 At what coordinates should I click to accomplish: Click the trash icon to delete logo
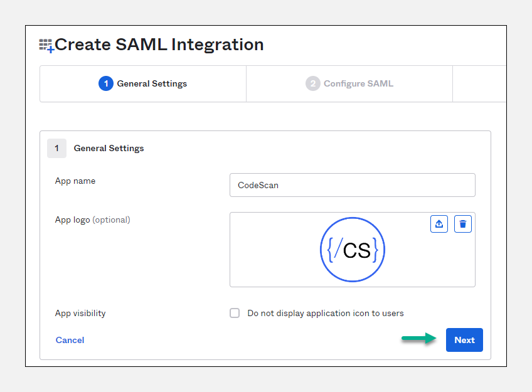pyautogui.click(x=463, y=224)
